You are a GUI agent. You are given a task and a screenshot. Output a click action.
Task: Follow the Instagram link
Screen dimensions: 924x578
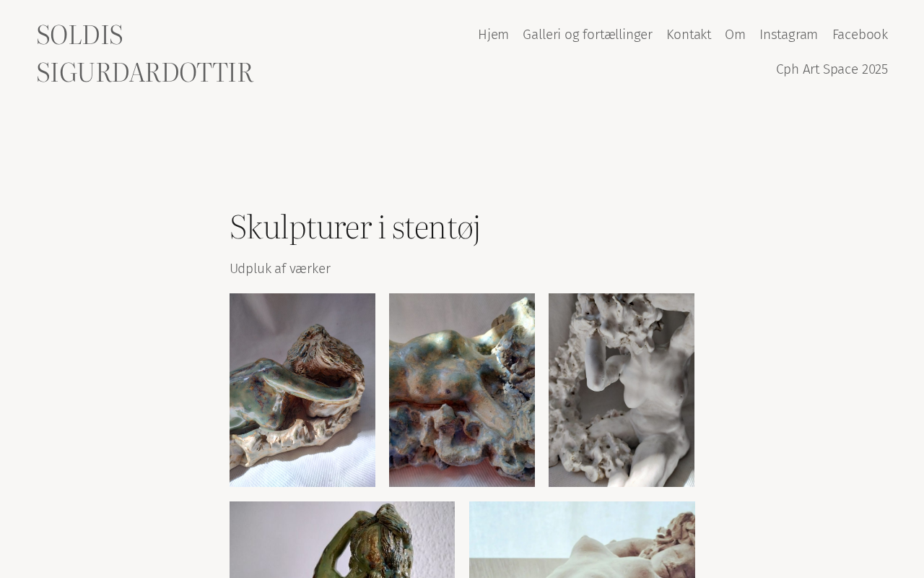788,35
